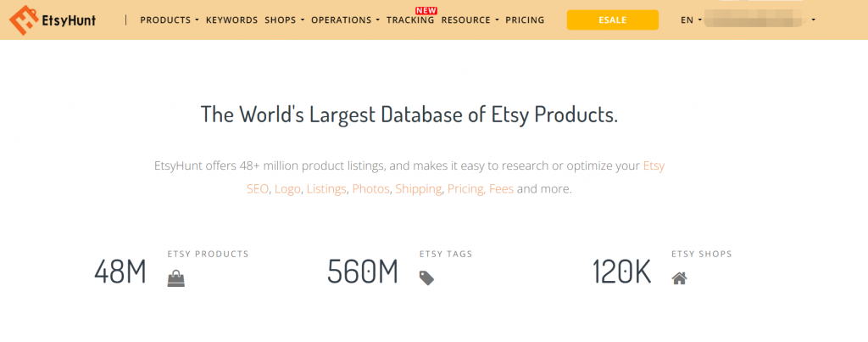The height and width of the screenshot is (342, 868).
Task: Open the EN language selector
Action: point(692,20)
